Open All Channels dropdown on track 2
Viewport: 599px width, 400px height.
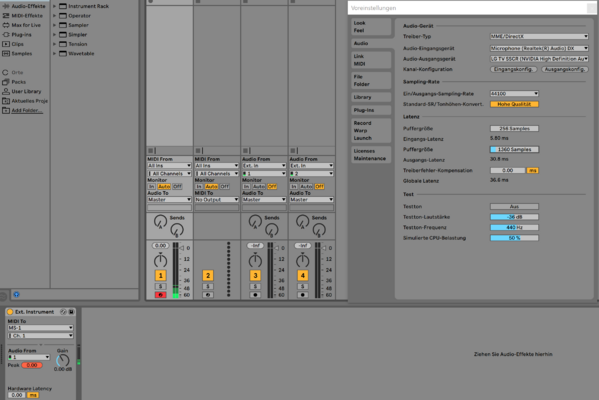217,173
